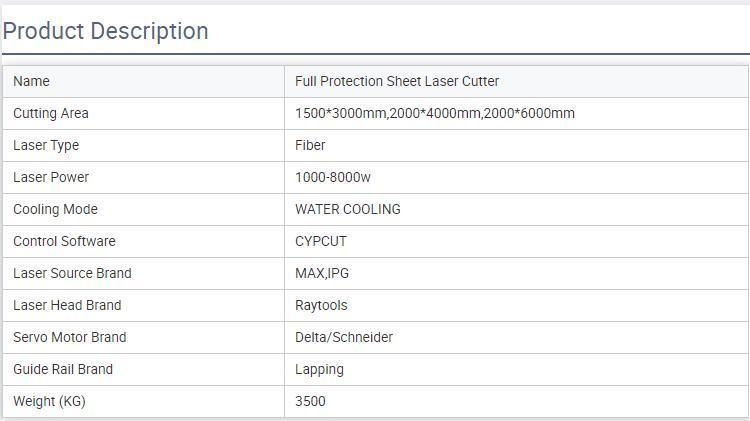Click the Cooling Mode label
The image size is (750, 421).
pyautogui.click(x=55, y=209)
